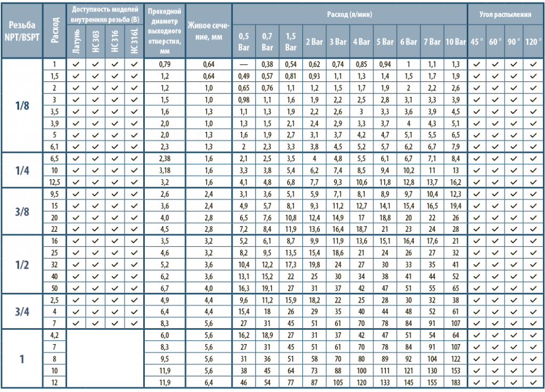
Task: Select the "45 °" spray angle header
Action: pyautogui.click(x=477, y=41)
